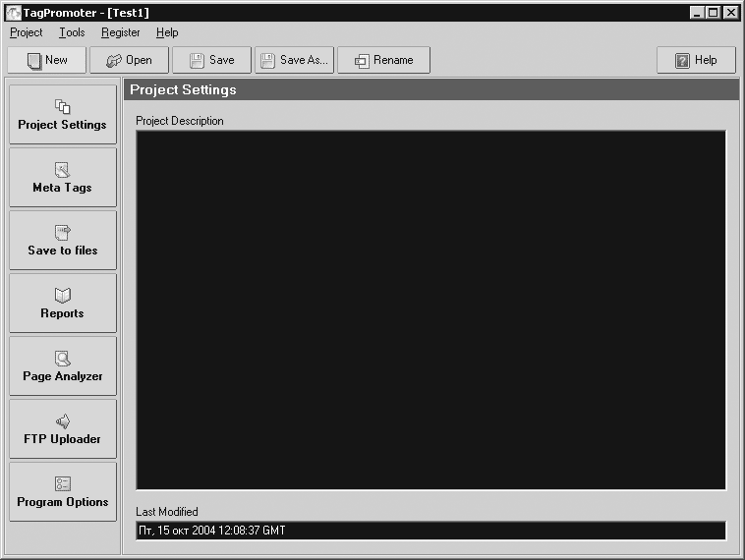The height and width of the screenshot is (560, 745).
Task: Click the Open button text
Action: pos(139,60)
